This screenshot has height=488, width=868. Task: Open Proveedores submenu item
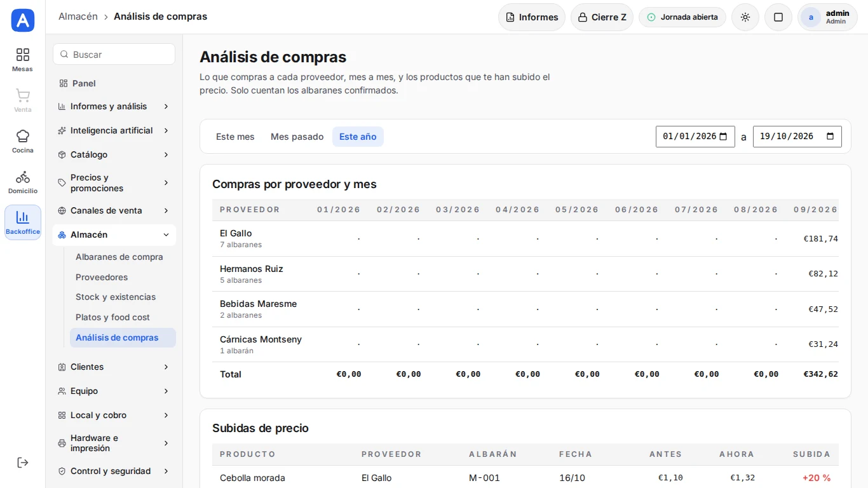pyautogui.click(x=123, y=278)
